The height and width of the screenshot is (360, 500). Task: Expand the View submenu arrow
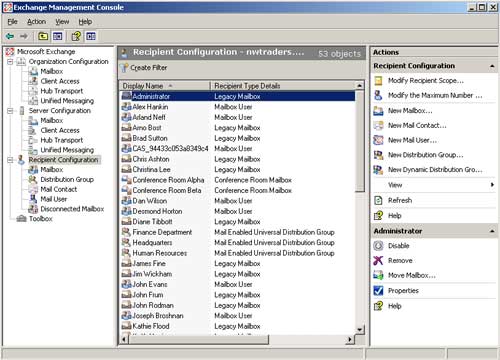coord(492,185)
